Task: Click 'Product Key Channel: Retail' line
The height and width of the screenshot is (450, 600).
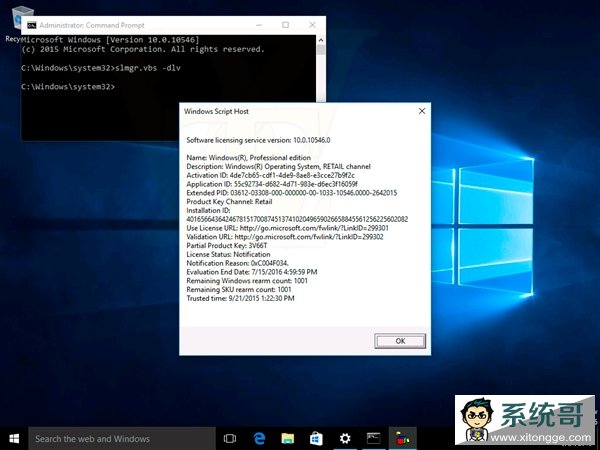Action: click(x=229, y=202)
